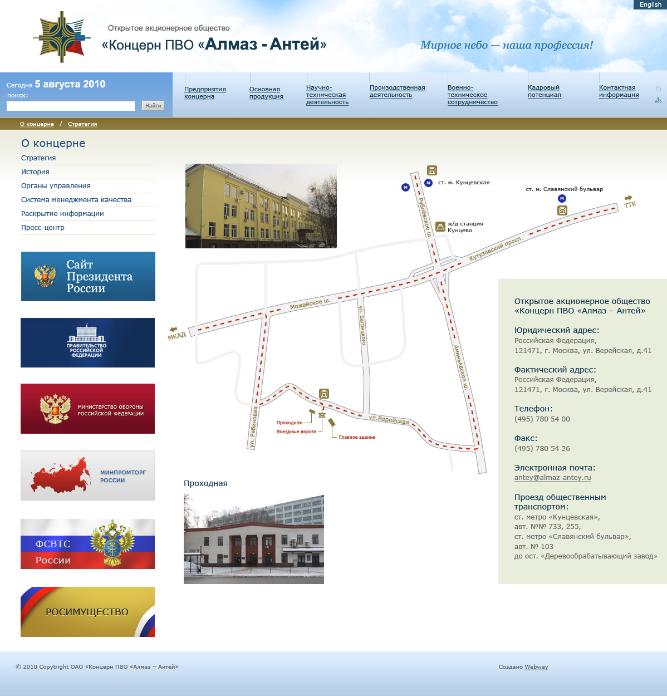Screen dimensions: 667x696
Task: Click the Webway developer link in footer
Action: click(536, 667)
